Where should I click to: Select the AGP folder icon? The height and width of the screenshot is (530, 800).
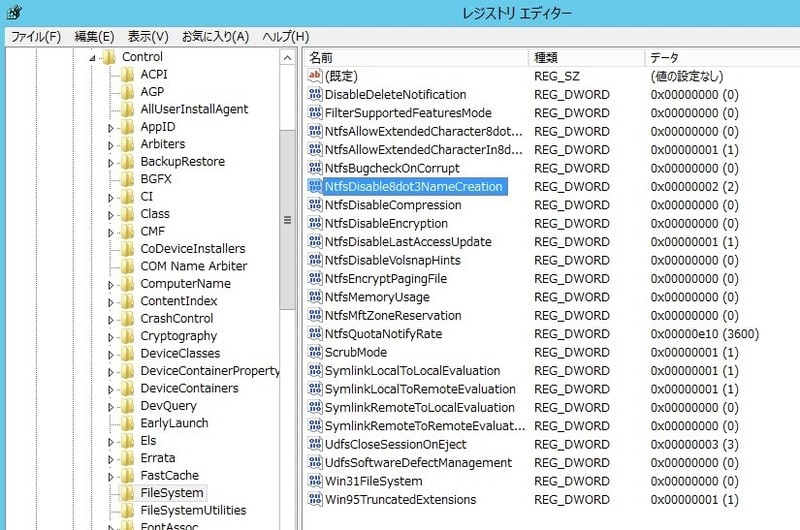128,92
